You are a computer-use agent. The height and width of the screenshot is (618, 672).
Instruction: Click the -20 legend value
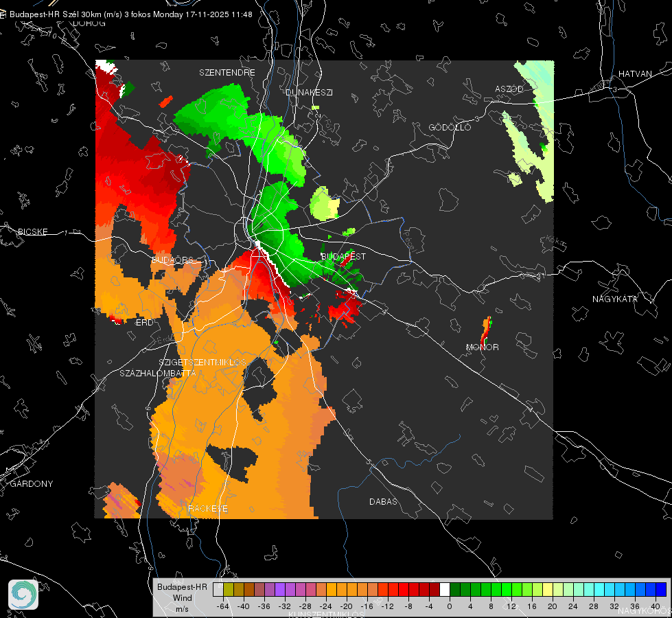(x=346, y=606)
